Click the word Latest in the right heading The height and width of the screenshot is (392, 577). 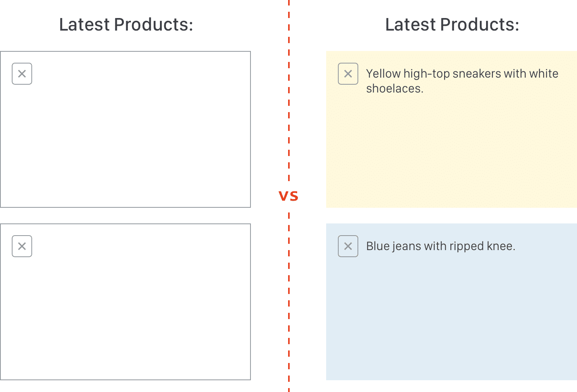pos(410,25)
